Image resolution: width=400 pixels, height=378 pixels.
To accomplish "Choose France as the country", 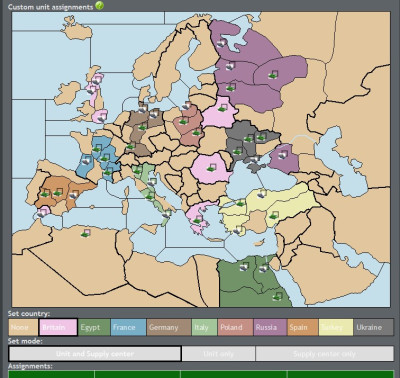I will pyautogui.click(x=128, y=327).
